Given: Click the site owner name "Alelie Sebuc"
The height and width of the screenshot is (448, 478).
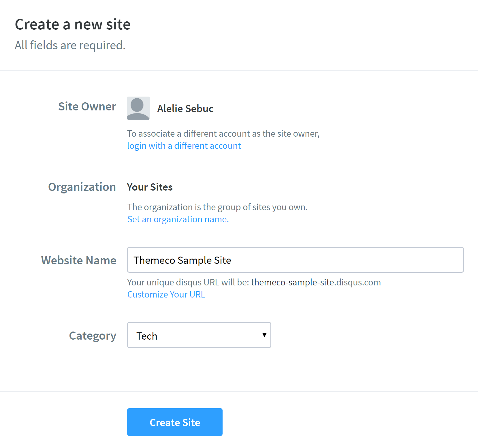Looking at the screenshot, I should point(185,109).
